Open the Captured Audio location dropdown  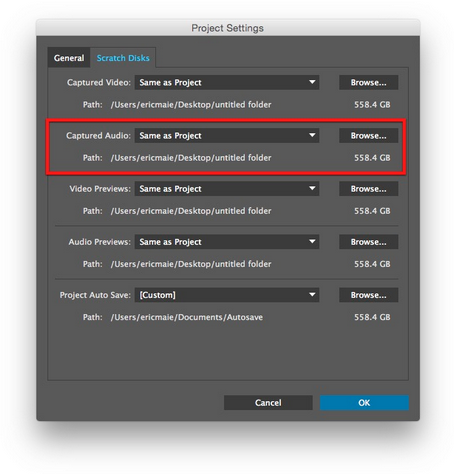tap(227, 136)
